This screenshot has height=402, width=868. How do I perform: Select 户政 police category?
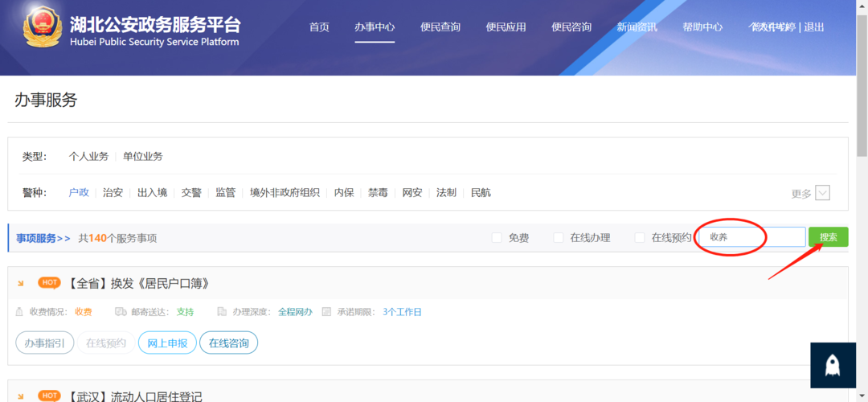[79, 193]
